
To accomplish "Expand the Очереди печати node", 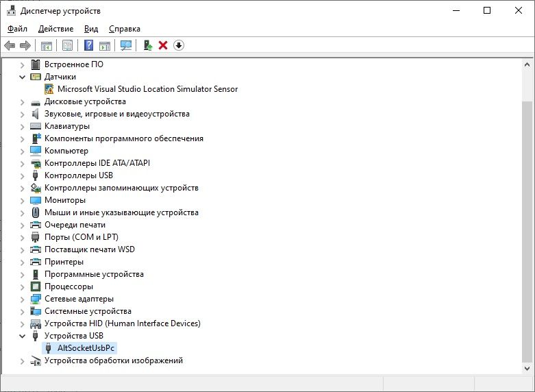I will (x=22, y=225).
